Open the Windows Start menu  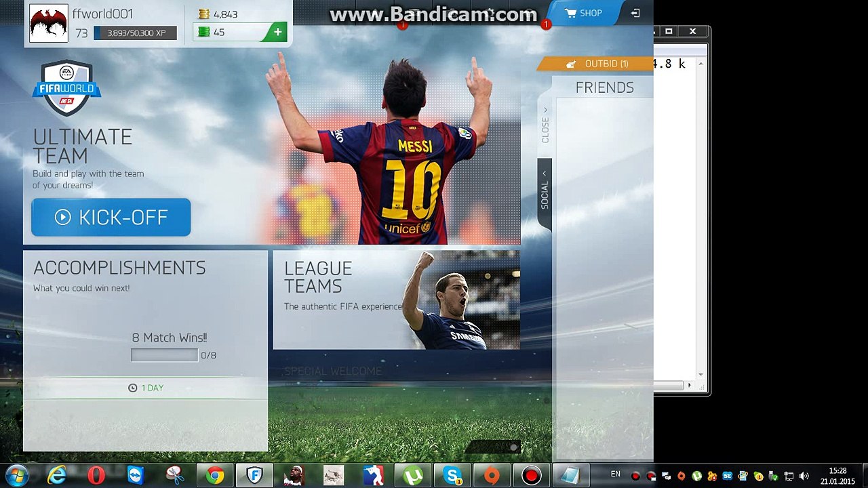tap(16, 475)
